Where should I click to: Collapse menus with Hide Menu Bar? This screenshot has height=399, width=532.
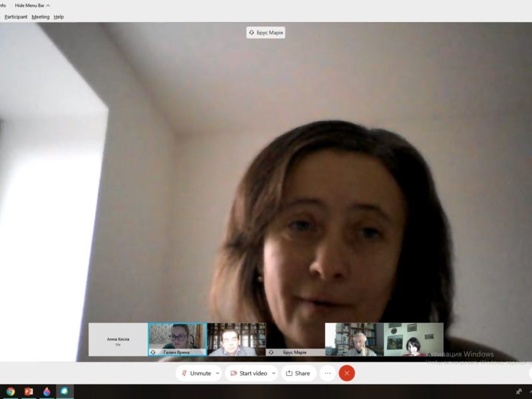(x=32, y=5)
